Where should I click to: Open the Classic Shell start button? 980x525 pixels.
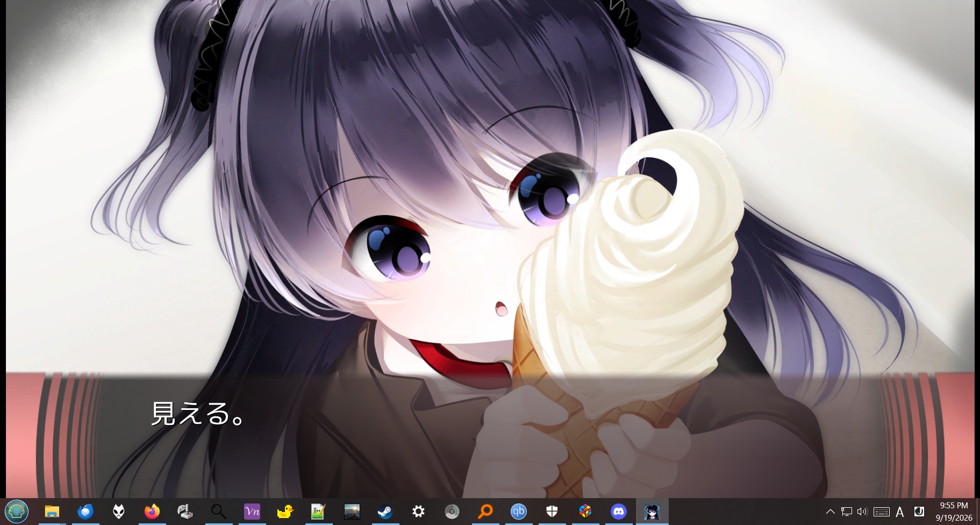point(17,511)
